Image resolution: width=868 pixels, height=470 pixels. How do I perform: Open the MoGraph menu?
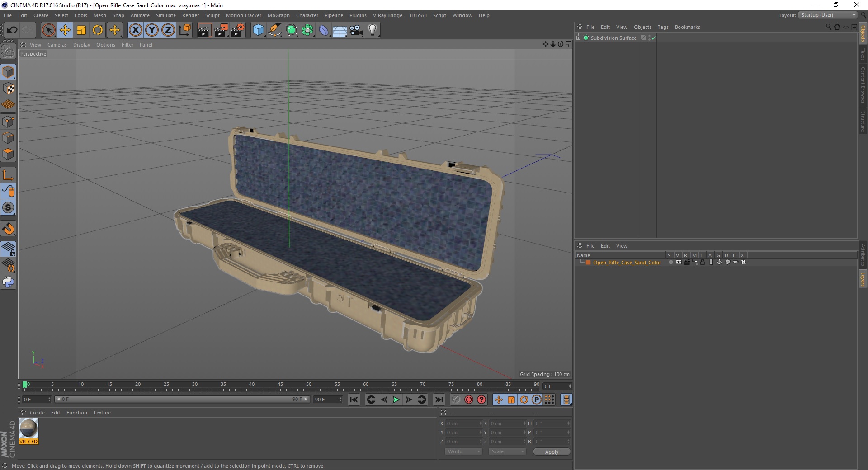tap(278, 15)
